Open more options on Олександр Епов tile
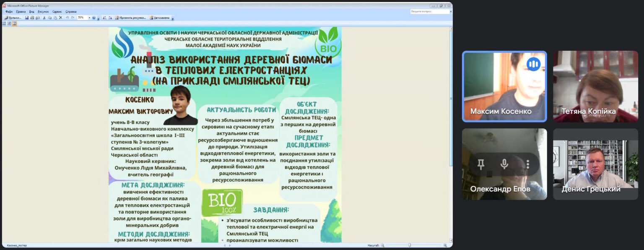 click(x=528, y=164)
